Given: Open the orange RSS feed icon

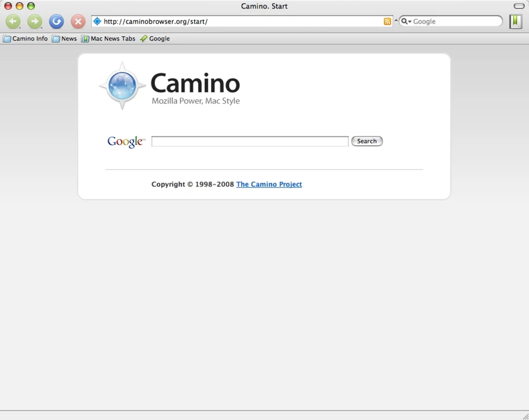Looking at the screenshot, I should pyautogui.click(x=387, y=21).
